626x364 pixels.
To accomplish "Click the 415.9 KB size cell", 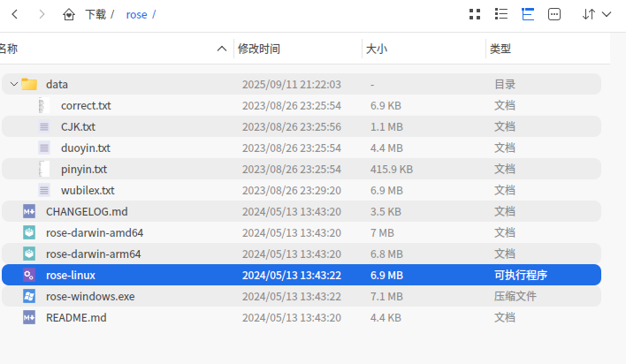I will [391, 170].
